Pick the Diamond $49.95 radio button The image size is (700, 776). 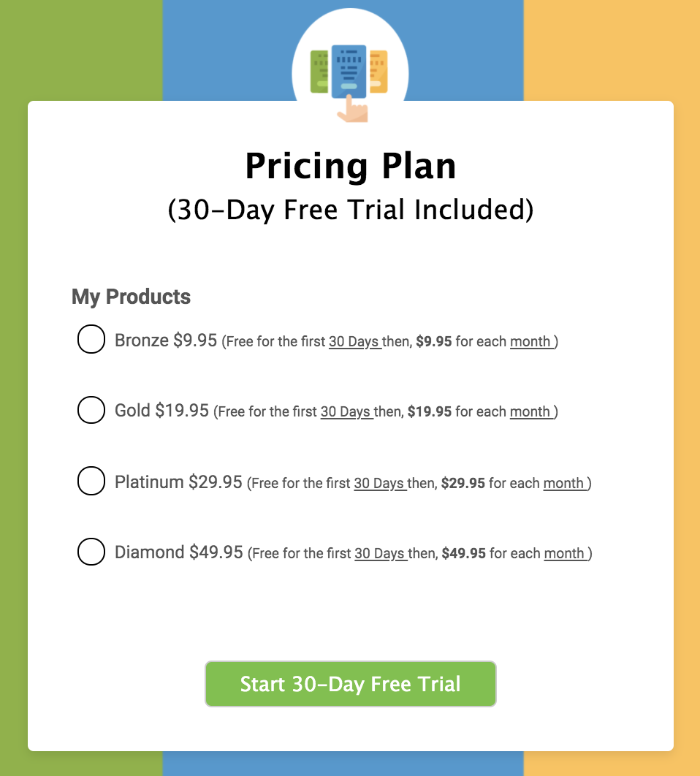tap(91, 552)
